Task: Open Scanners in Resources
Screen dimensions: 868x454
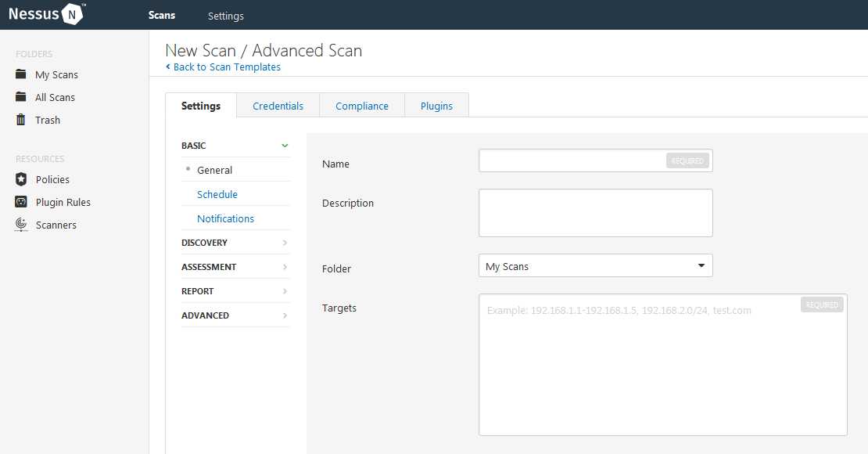Action: coord(56,225)
